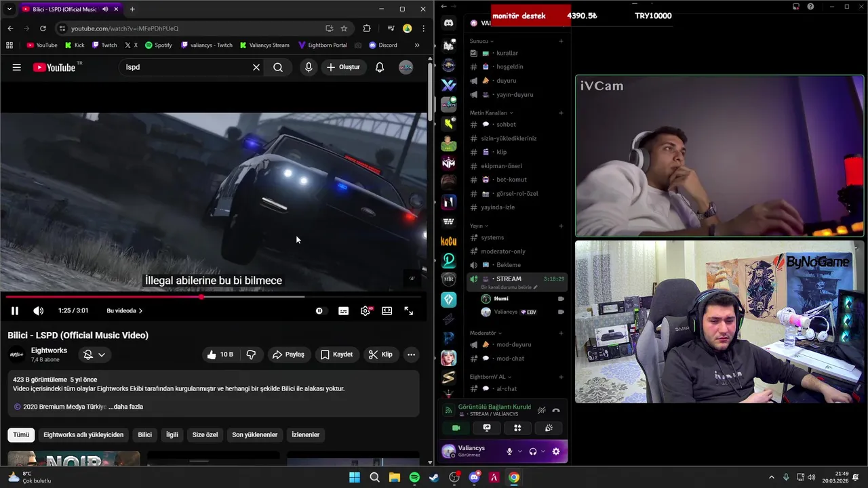The height and width of the screenshot is (488, 868).
Task: Open more actions three-dot menu
Action: (x=411, y=354)
